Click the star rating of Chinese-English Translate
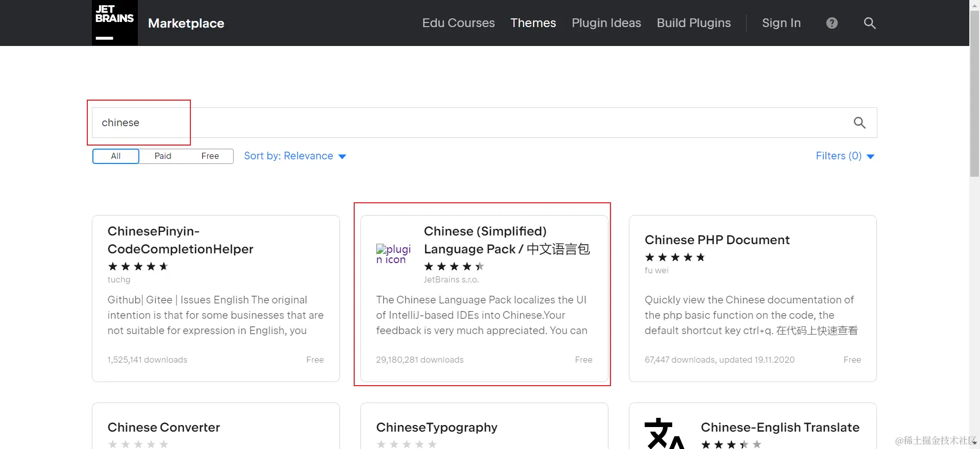This screenshot has height=449, width=980. click(731, 444)
